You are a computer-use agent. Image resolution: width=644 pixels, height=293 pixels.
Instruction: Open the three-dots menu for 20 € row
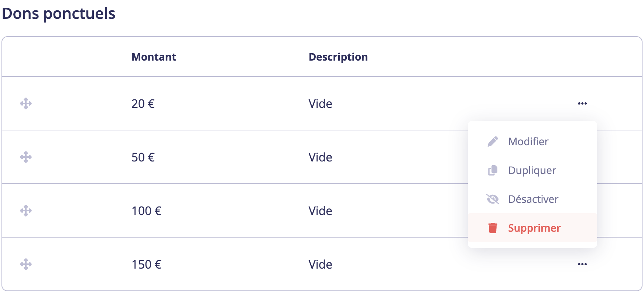click(582, 103)
